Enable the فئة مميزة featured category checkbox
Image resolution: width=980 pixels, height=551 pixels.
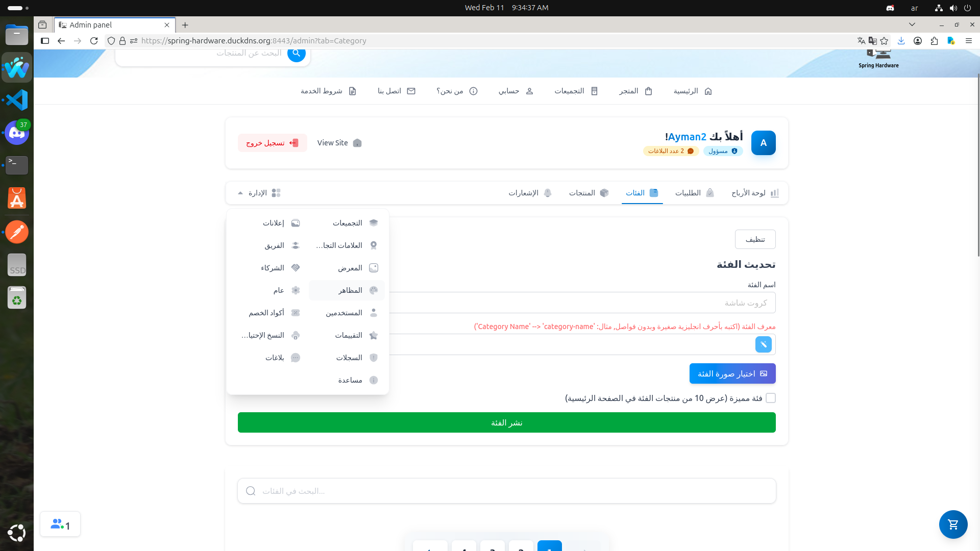point(771,398)
